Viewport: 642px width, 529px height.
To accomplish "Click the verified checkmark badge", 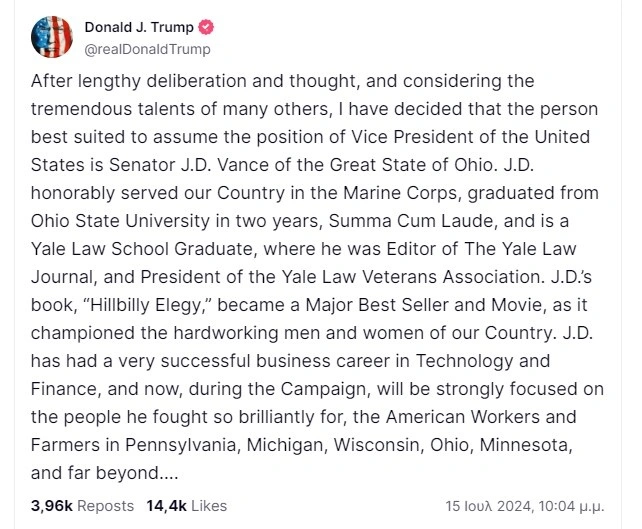I will 206,27.
